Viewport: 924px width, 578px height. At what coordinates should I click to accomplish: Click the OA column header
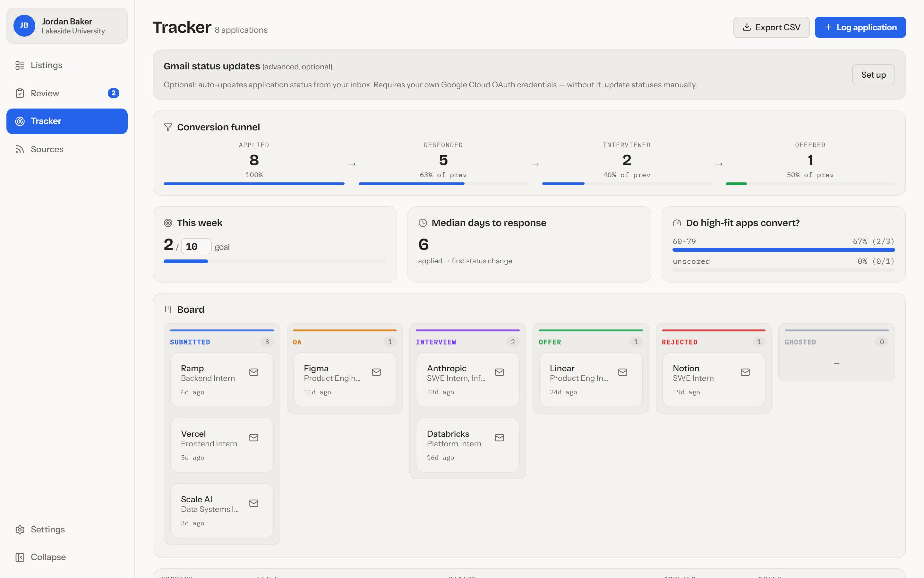point(297,342)
